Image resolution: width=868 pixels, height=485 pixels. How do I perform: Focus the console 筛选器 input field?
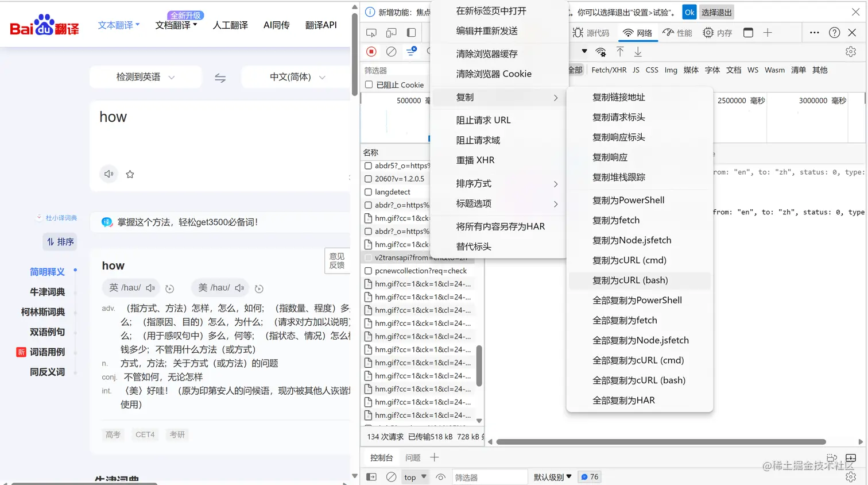coord(489,477)
